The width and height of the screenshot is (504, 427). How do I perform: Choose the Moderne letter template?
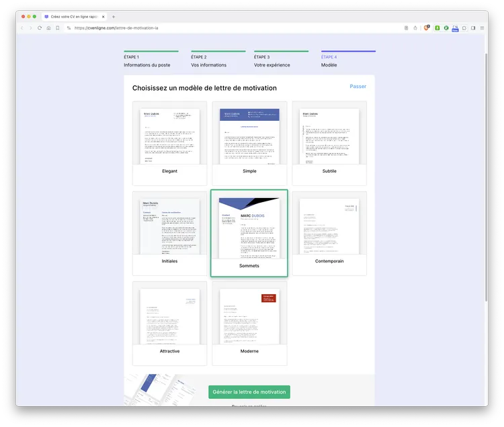[x=249, y=324]
